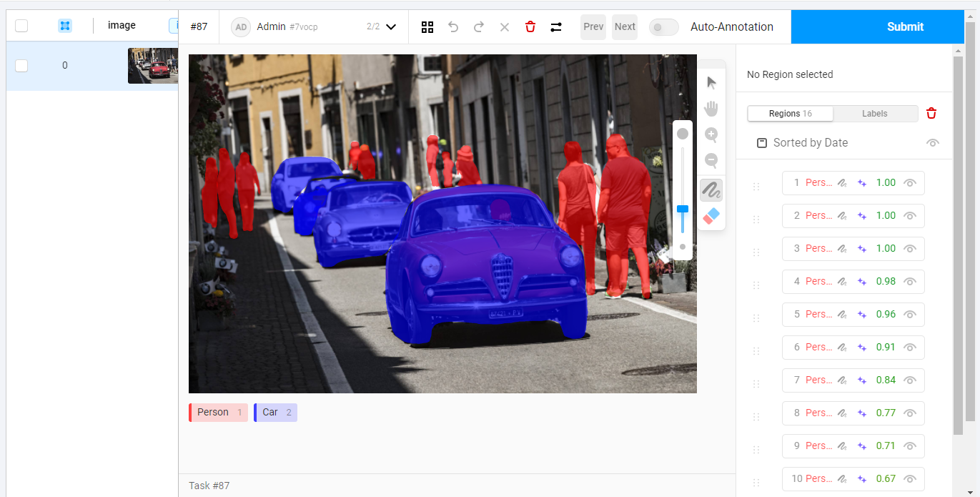Activate the hand pan tool
This screenshot has height=497, width=980.
(711, 108)
